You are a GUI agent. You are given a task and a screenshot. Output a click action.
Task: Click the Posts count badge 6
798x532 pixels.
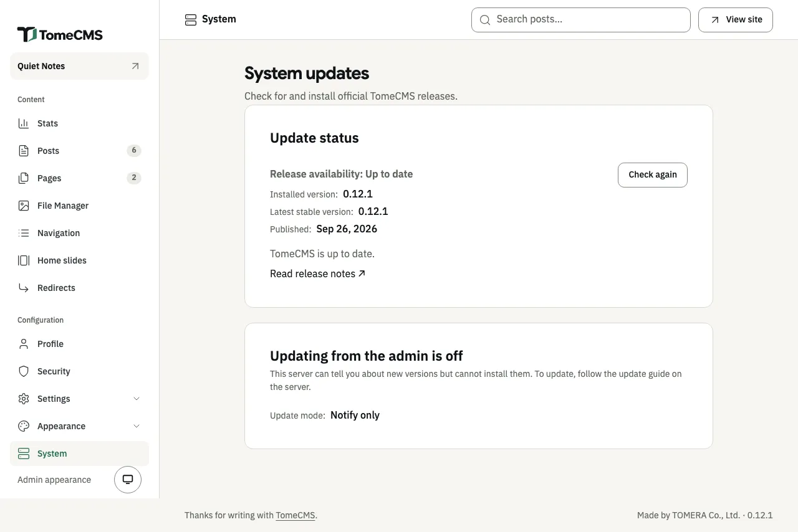coord(134,151)
